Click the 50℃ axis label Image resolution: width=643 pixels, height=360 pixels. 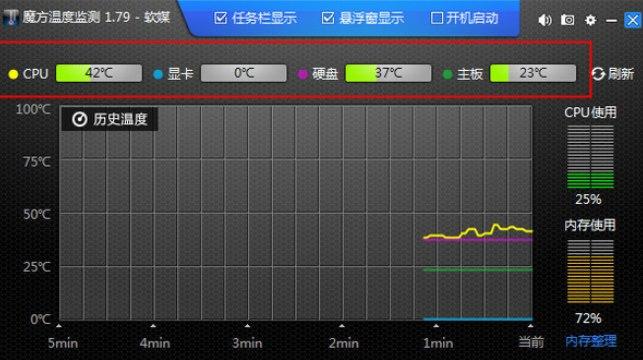coord(37,214)
